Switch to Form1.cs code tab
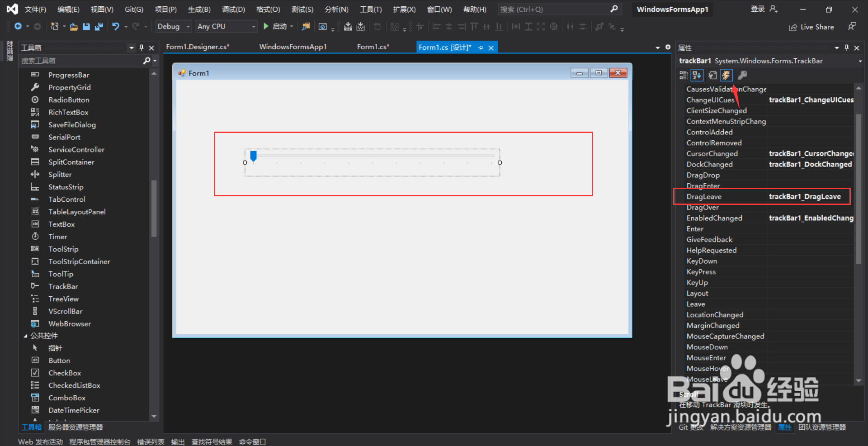The width and height of the screenshot is (868, 446). click(x=373, y=47)
